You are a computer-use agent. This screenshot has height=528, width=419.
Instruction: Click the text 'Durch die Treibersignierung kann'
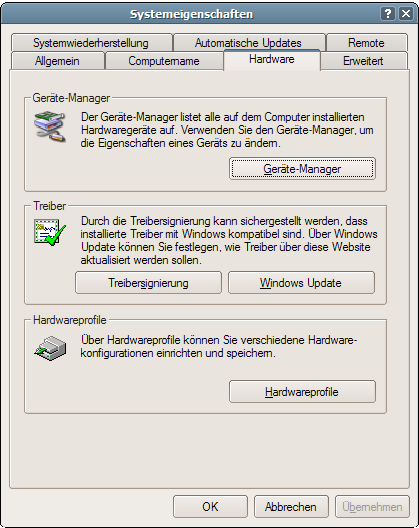pos(229,240)
